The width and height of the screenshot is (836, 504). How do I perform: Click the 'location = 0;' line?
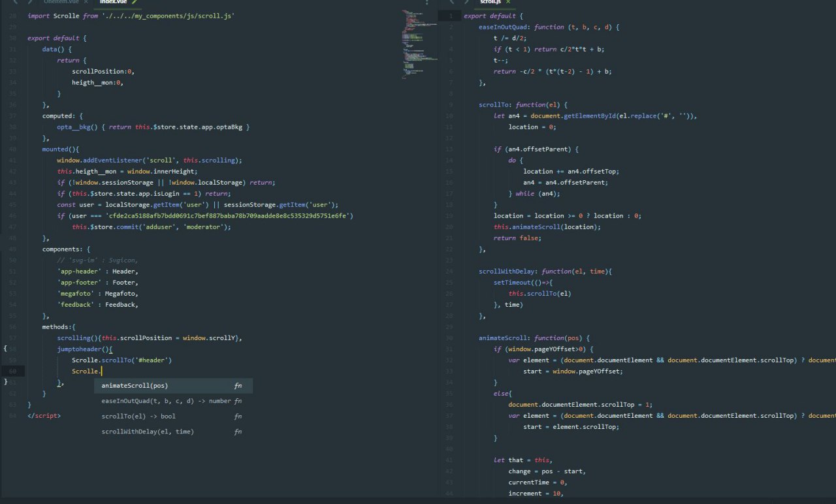point(533,127)
